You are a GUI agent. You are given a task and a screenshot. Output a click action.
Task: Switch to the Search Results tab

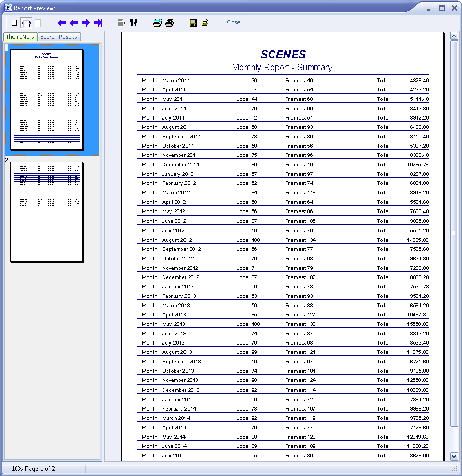59,37
